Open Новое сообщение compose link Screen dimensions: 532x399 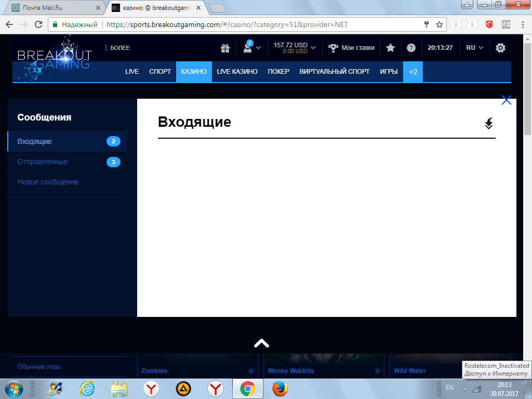(67, 182)
